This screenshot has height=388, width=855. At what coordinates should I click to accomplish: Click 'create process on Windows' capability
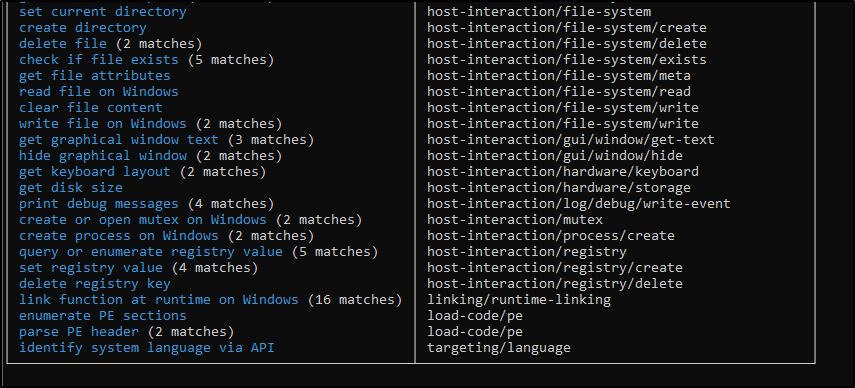pyautogui.click(x=118, y=236)
